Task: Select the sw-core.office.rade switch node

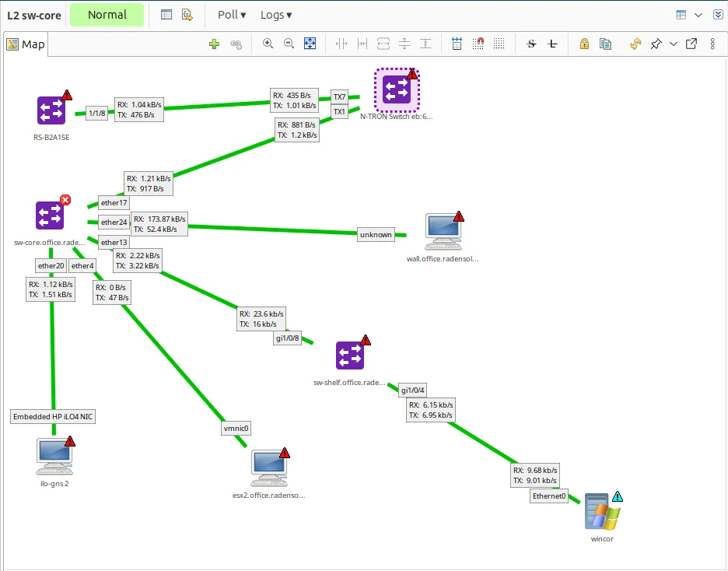Action: (x=50, y=215)
